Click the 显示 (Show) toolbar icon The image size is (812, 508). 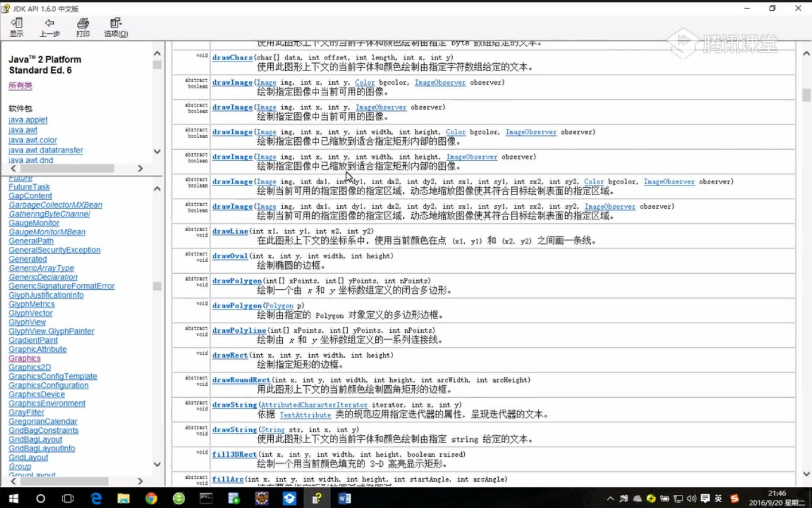click(x=17, y=27)
